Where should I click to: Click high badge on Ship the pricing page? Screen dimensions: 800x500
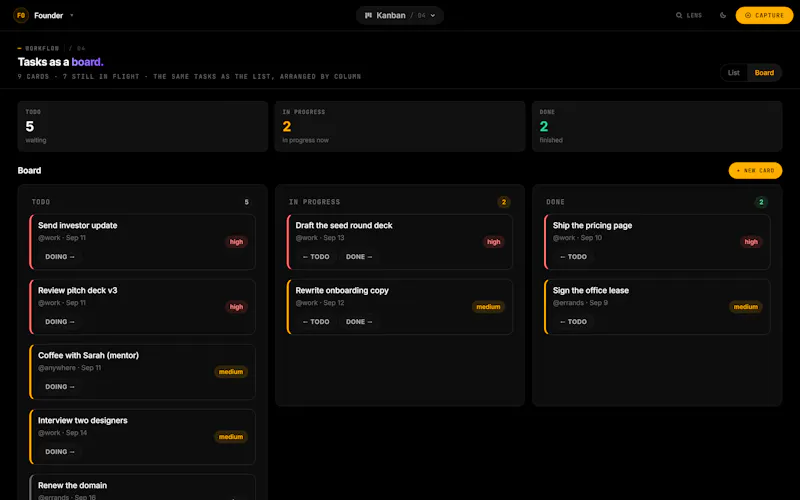click(751, 242)
